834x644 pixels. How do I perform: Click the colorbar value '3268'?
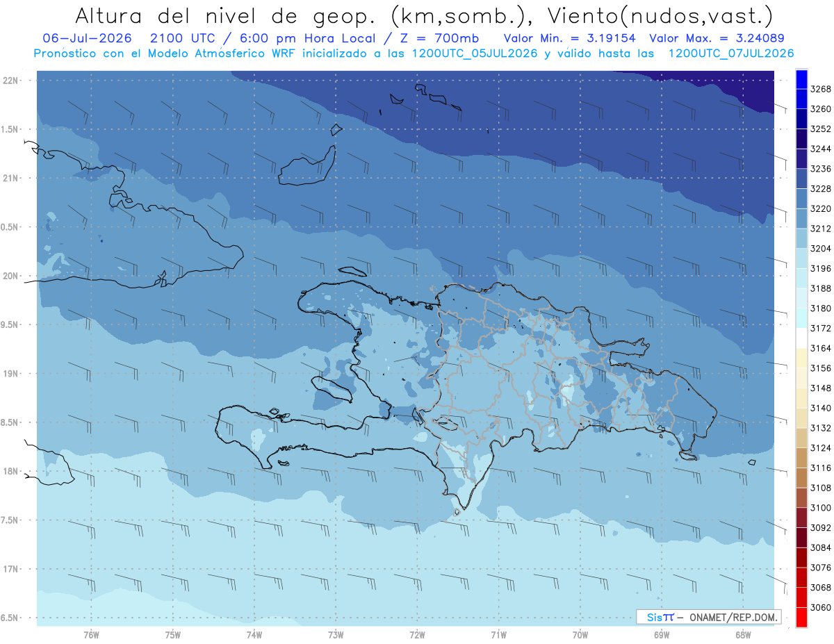(821, 89)
